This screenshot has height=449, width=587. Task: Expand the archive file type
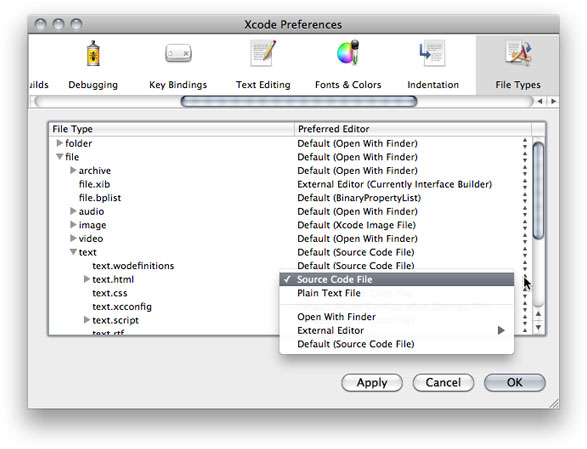tap(73, 170)
